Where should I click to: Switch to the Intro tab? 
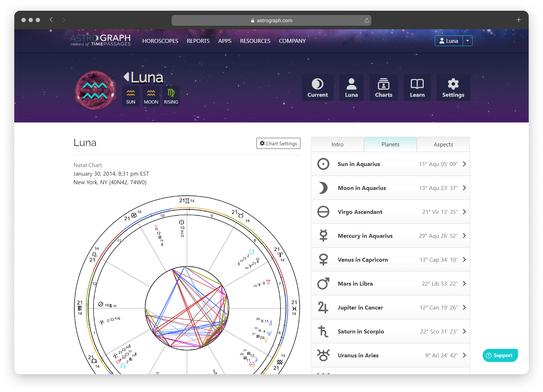tap(337, 145)
